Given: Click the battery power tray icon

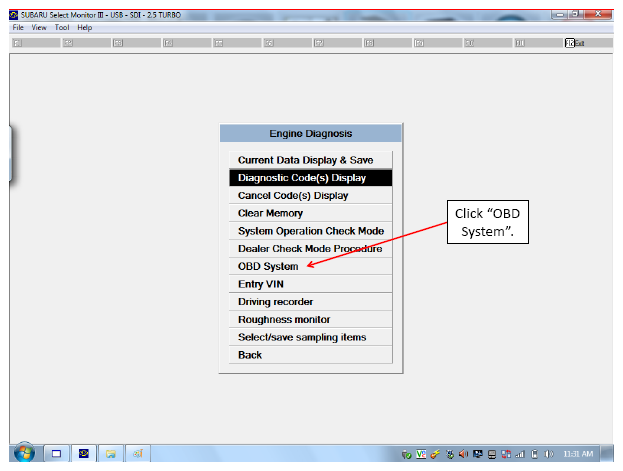Looking at the screenshot, I should point(534,454).
